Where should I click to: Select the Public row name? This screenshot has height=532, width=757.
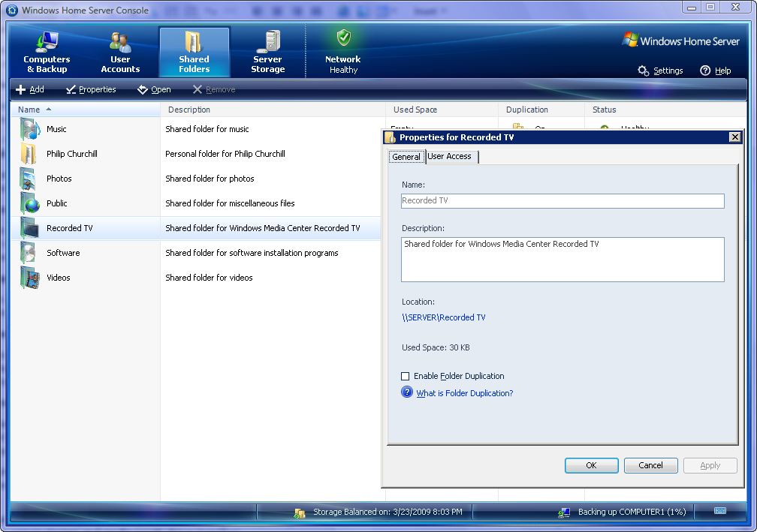[x=57, y=203]
